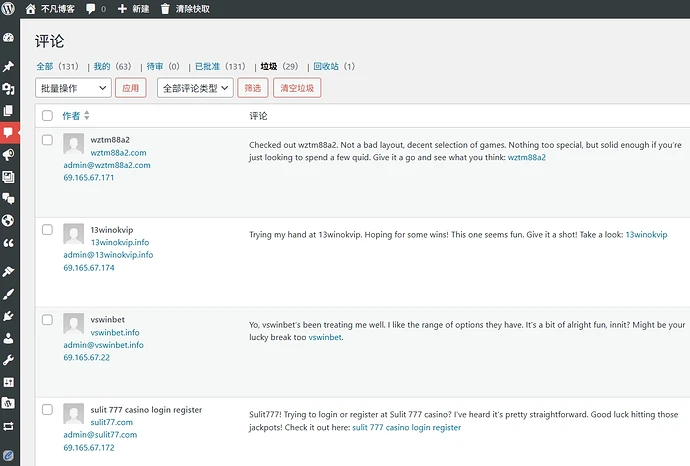
Task: Switch to the 待审 (0) filter
Action: click(x=163, y=66)
